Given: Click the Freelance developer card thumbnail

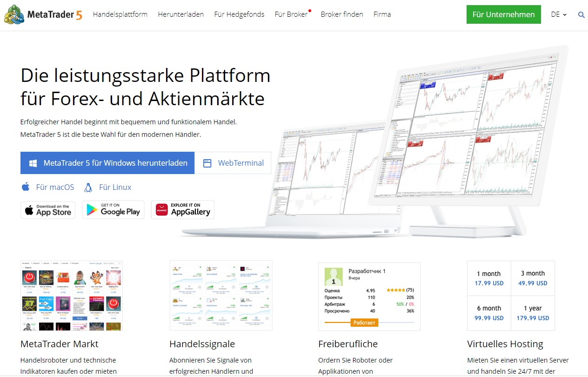Looking at the screenshot, I should click(x=369, y=296).
